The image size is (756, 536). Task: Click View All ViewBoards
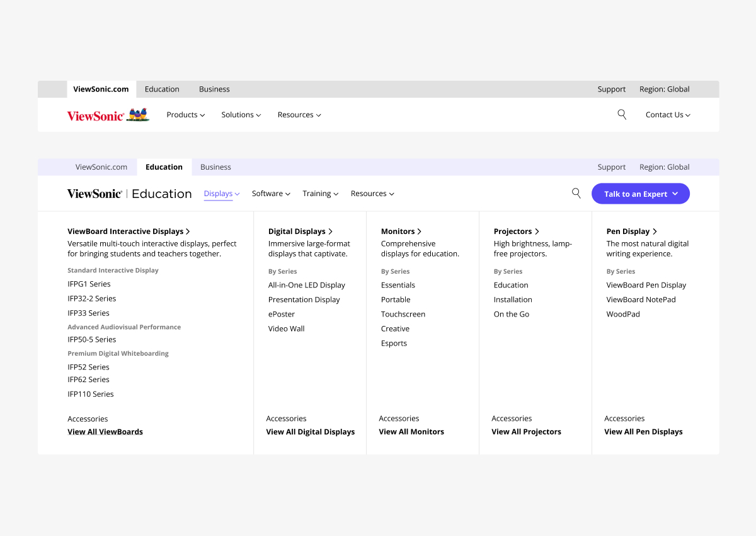click(x=105, y=432)
